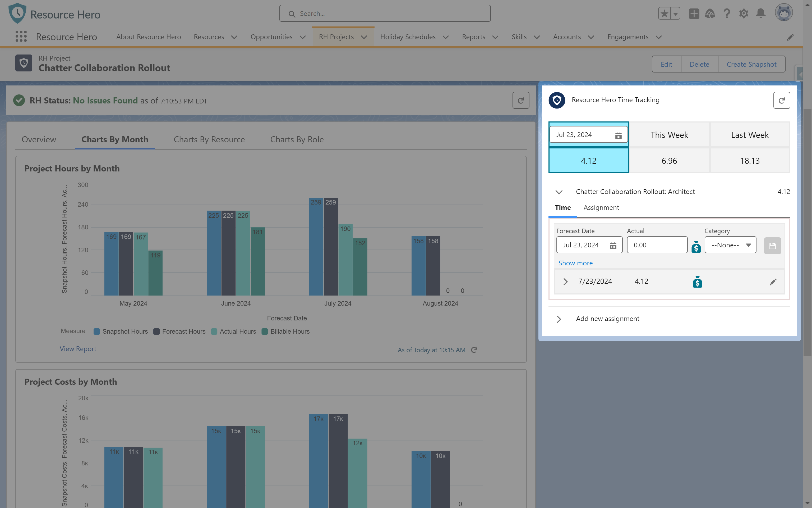Expand the Resources menu chevron

point(234,37)
